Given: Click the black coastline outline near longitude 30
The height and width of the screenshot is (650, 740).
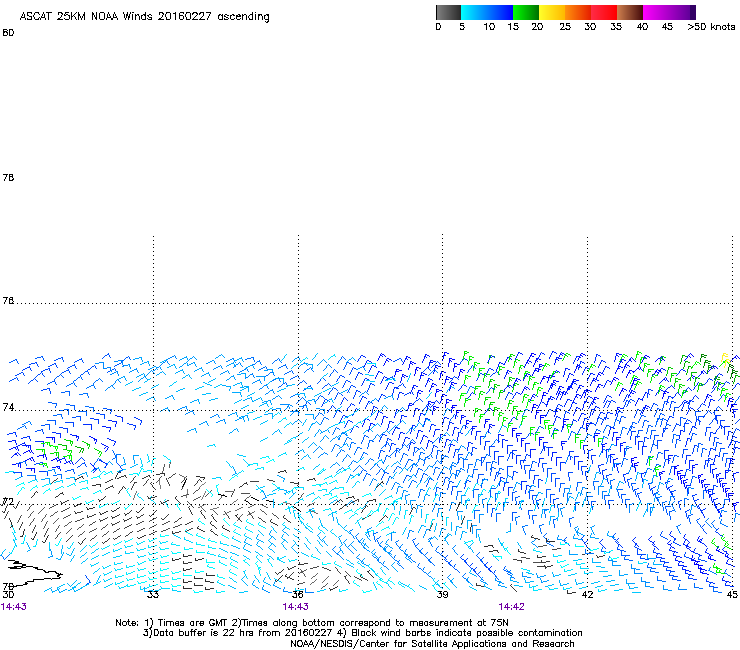Looking at the screenshot, I should tap(34, 572).
